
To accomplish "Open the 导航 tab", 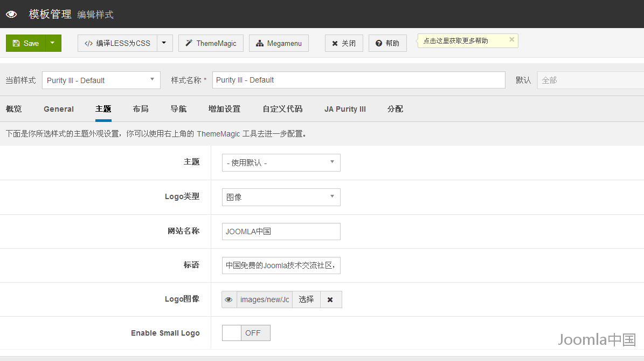I will click(178, 109).
